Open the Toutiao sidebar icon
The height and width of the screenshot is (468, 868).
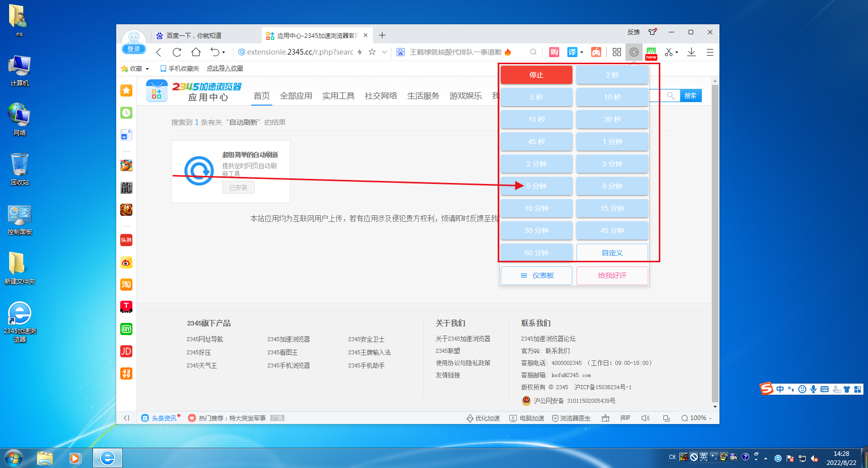point(126,240)
